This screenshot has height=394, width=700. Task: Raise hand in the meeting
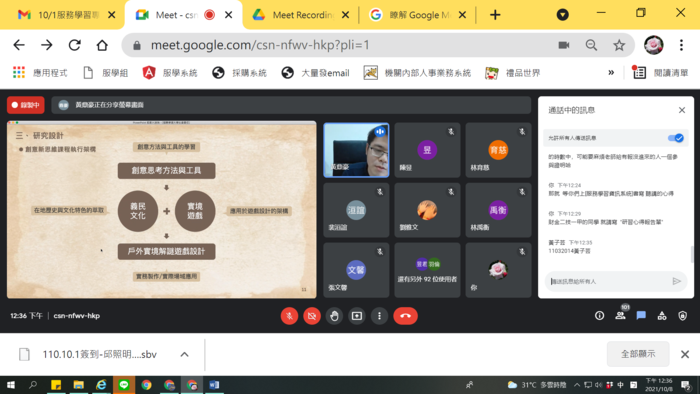pos(334,316)
